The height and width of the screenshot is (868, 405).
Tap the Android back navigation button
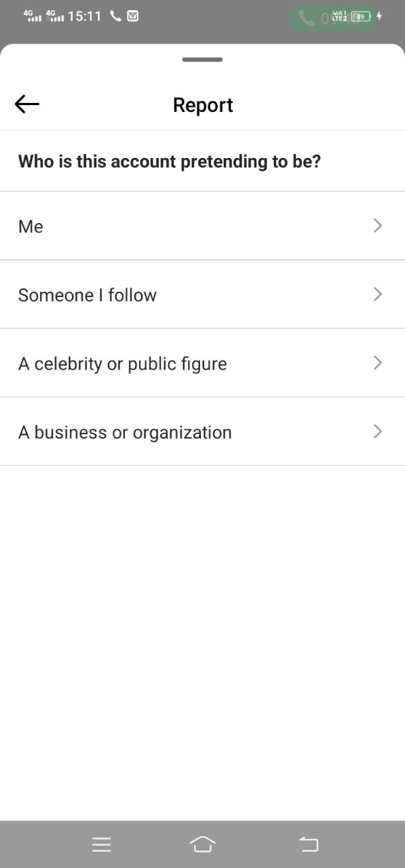(309, 844)
